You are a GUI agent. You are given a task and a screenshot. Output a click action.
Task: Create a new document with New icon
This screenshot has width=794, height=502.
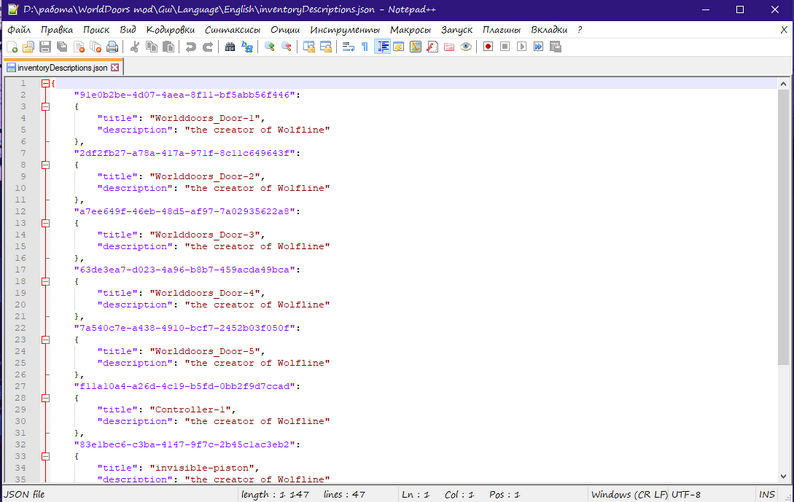[x=12, y=47]
